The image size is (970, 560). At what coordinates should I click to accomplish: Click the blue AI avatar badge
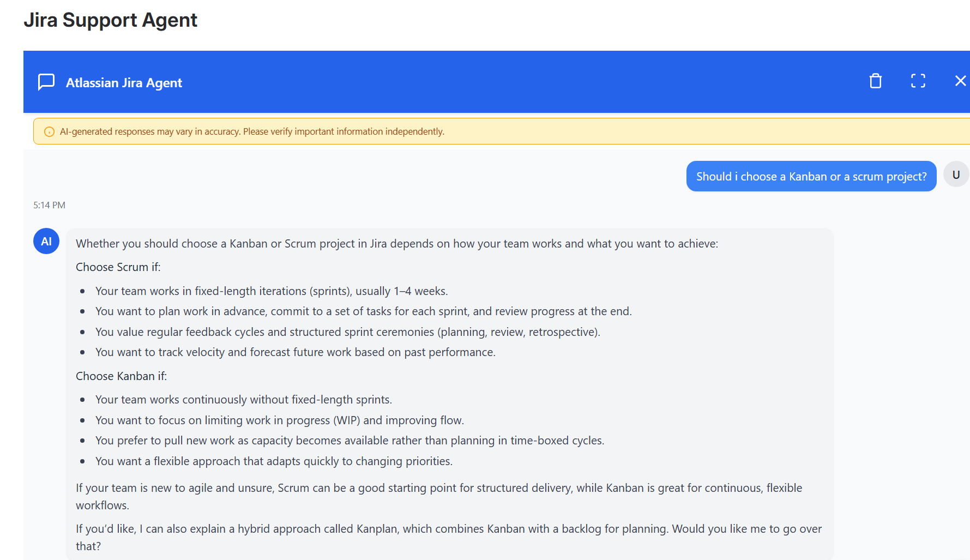(46, 241)
